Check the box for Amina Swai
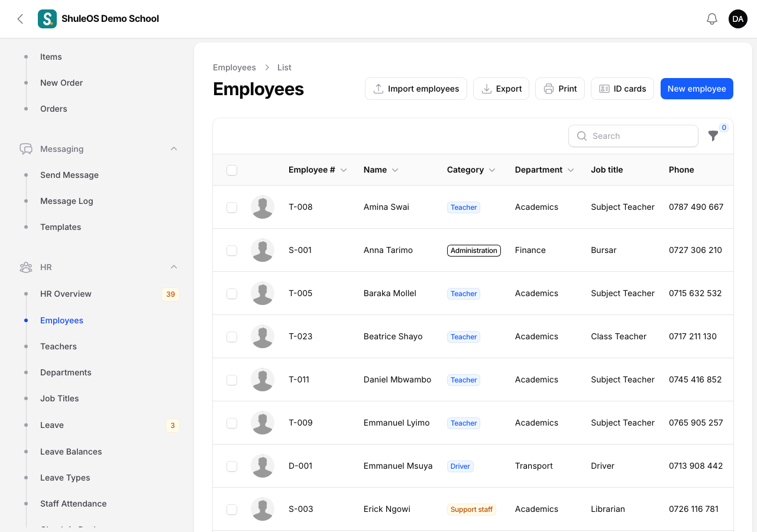757x532 pixels. coord(232,207)
